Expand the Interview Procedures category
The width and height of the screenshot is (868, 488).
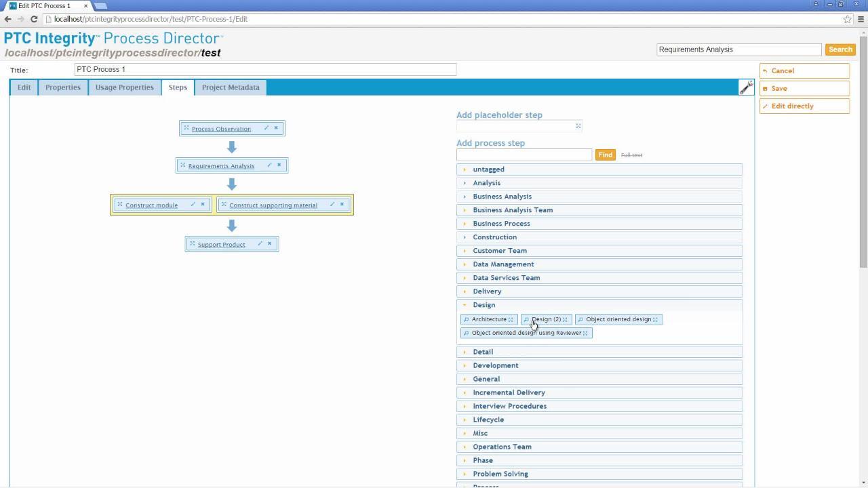pyautogui.click(x=599, y=406)
